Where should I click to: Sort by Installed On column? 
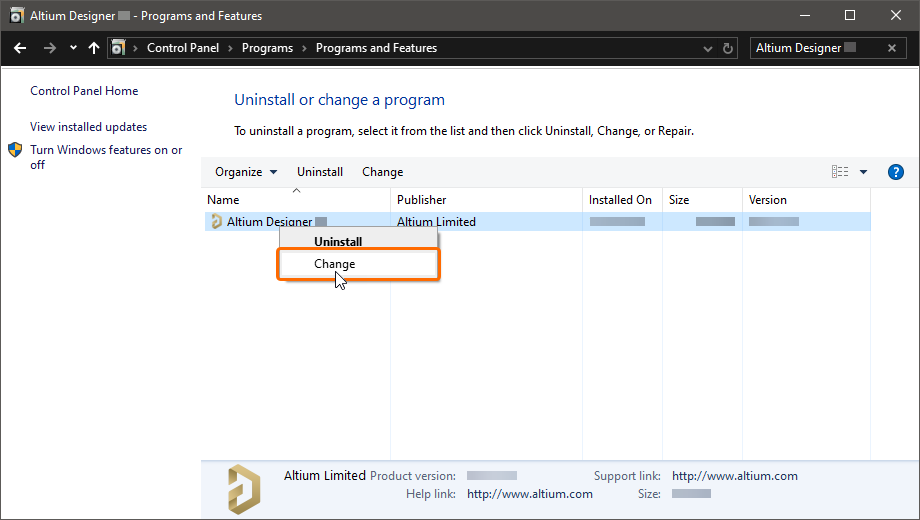click(x=623, y=200)
